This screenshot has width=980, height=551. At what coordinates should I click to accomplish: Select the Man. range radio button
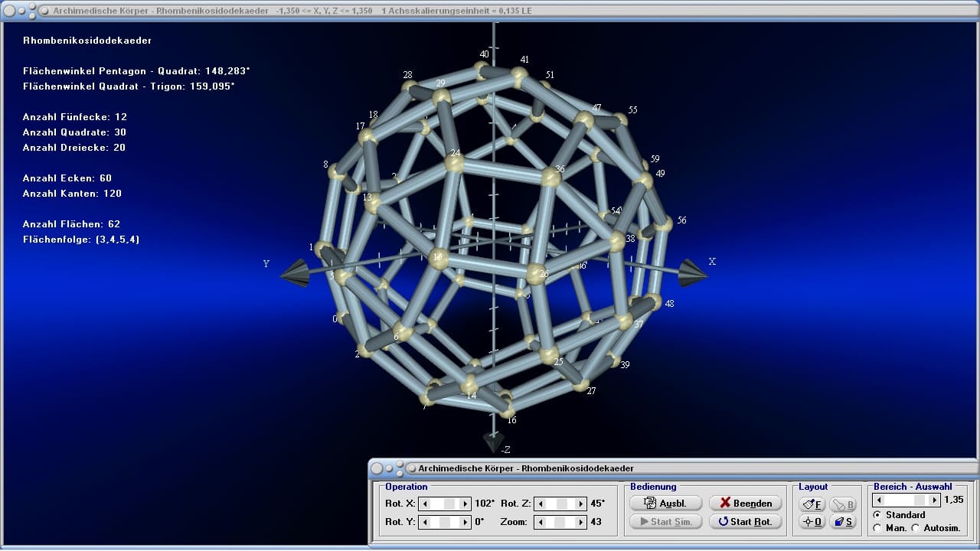(877, 528)
